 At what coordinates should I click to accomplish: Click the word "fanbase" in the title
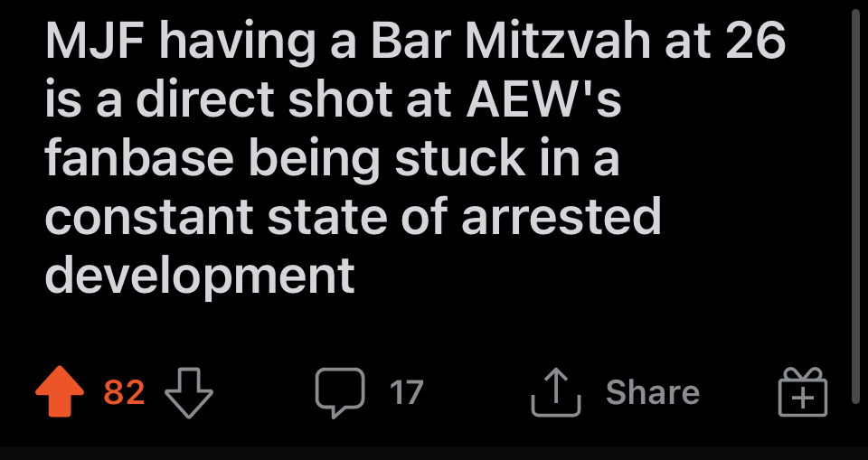pyautogui.click(x=138, y=159)
